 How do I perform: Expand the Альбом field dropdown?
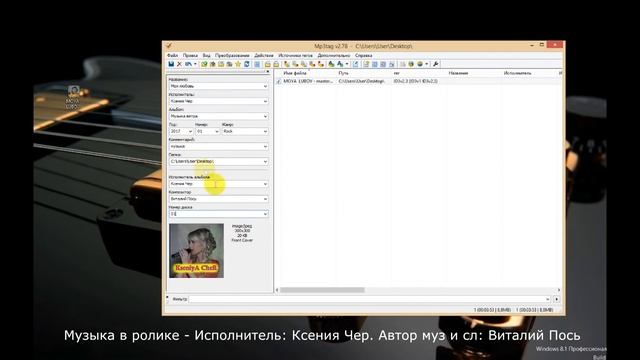(x=265, y=116)
